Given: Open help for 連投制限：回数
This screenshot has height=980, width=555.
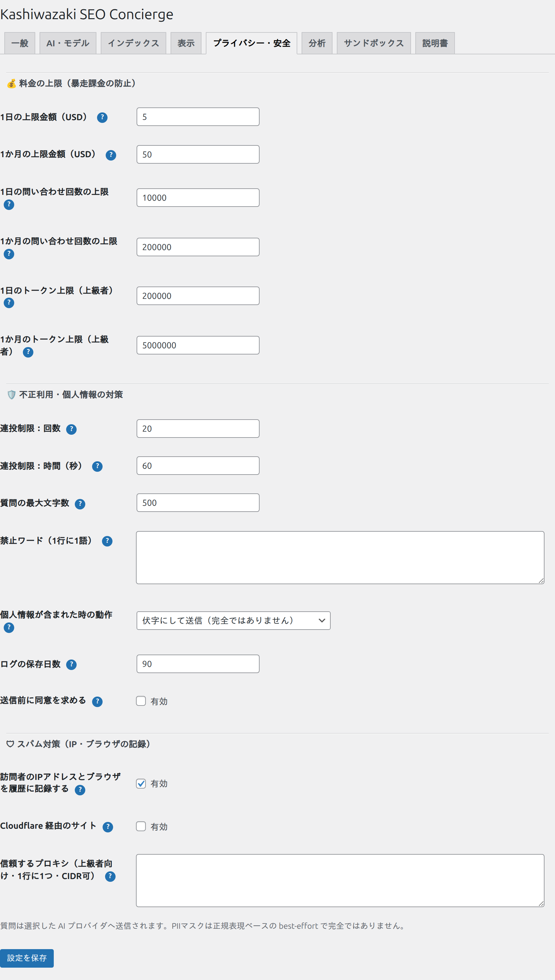Looking at the screenshot, I should point(71,429).
